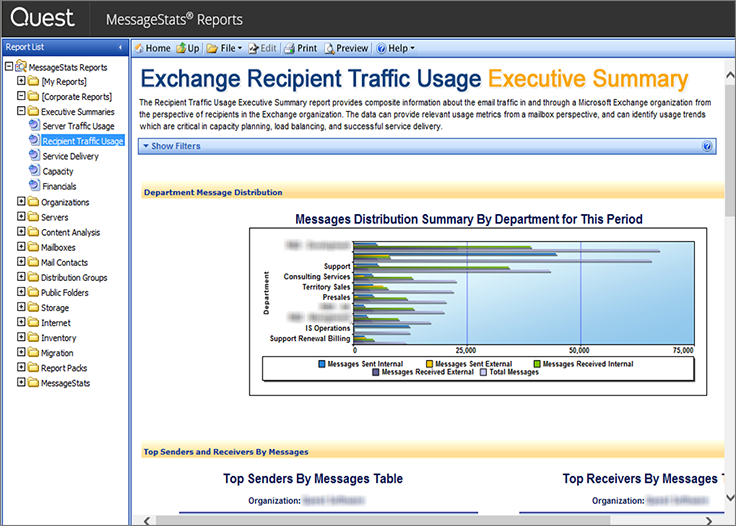Image resolution: width=736 pixels, height=526 pixels.
Task: Click the File folder icon
Action: click(212, 48)
